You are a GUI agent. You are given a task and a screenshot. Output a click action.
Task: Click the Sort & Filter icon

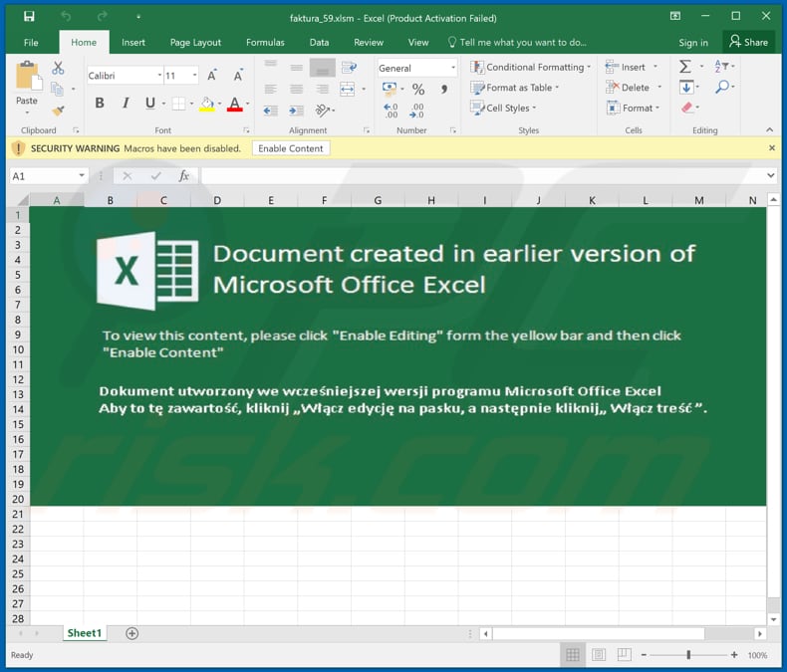[x=721, y=66]
